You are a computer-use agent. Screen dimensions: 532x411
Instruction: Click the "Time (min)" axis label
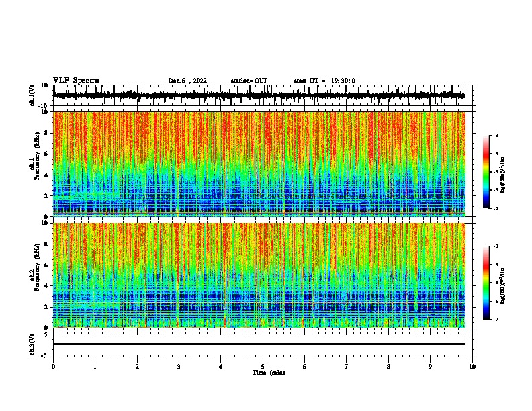269,373
